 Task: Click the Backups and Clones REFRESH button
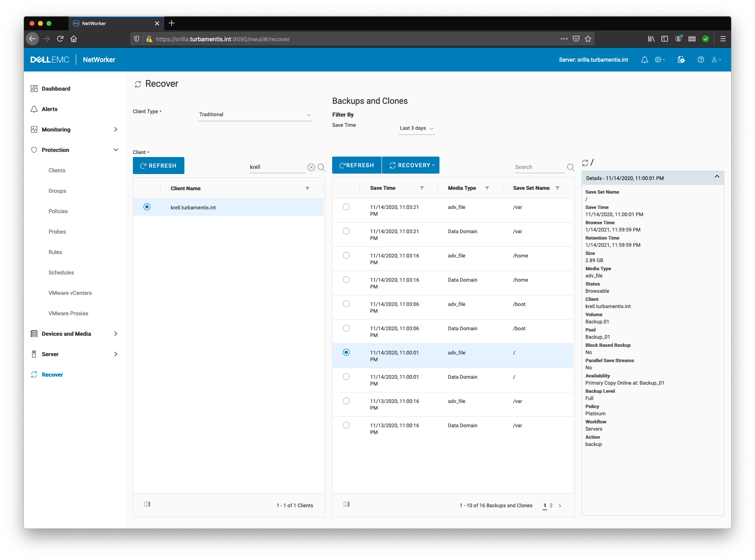(357, 166)
